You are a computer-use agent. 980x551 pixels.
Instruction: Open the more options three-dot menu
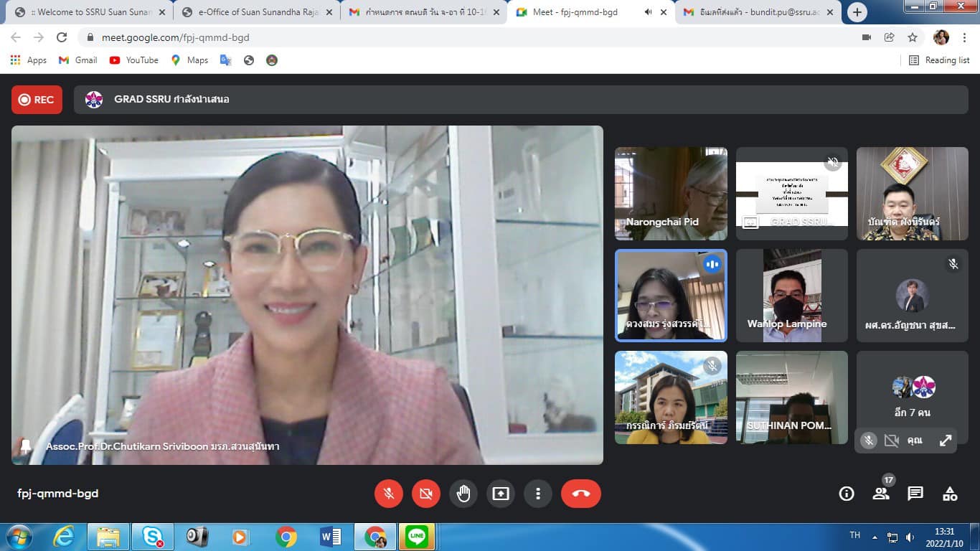(537, 494)
